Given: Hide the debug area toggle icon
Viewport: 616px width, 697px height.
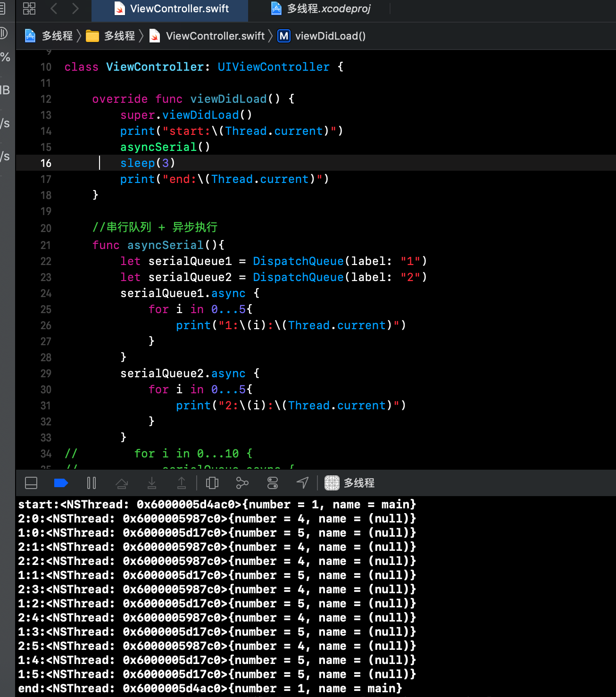Looking at the screenshot, I should [x=31, y=483].
